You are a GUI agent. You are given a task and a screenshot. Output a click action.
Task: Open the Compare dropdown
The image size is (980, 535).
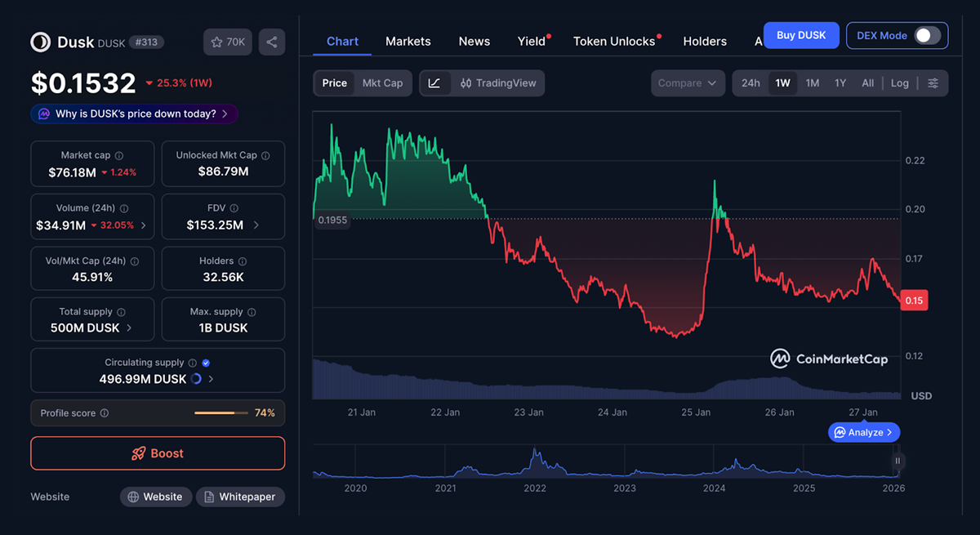[688, 83]
